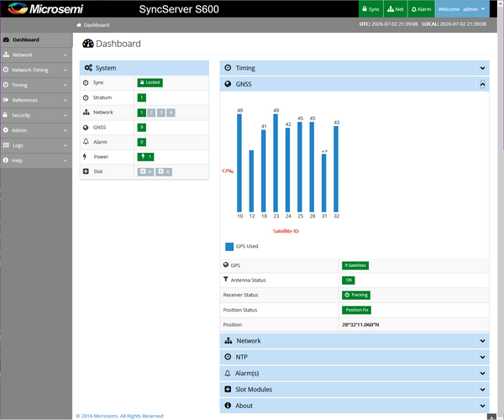Screen dimensions: 504x420
Task: Click the Locked sync status badge
Action: [150, 82]
